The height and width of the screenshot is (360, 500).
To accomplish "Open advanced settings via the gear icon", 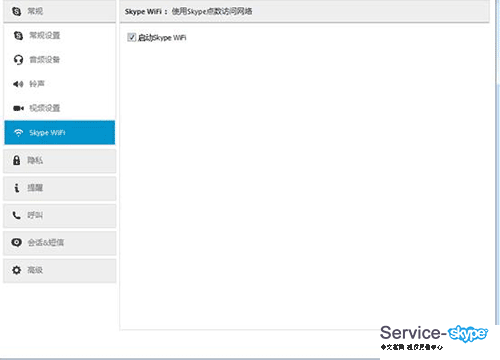I will 16,270.
